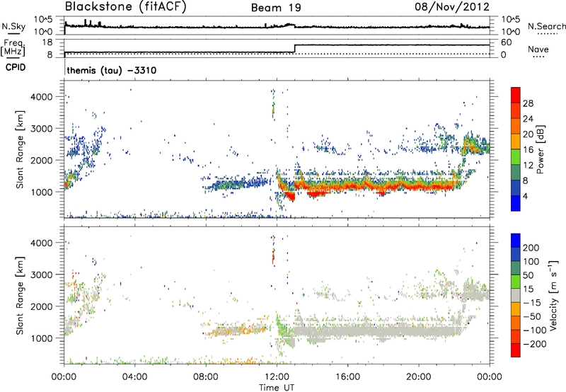Viewport: 566px width, 392px height.
Task: Click the 16:00 time axis label
Action: pos(347,377)
